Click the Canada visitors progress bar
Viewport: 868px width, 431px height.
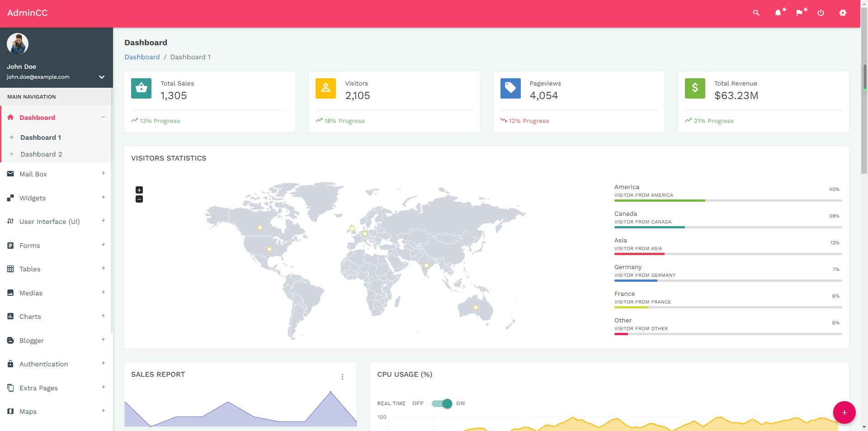coord(728,227)
